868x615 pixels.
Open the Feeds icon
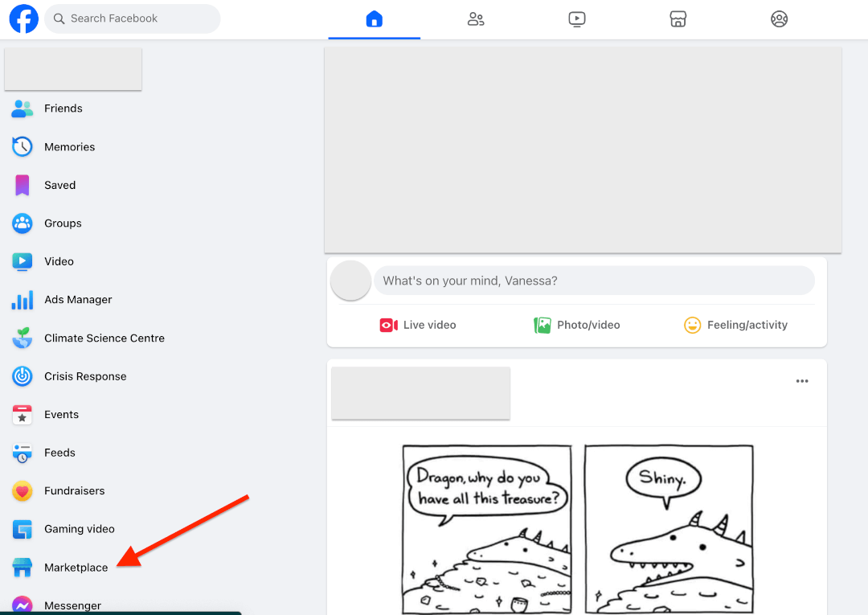23,453
